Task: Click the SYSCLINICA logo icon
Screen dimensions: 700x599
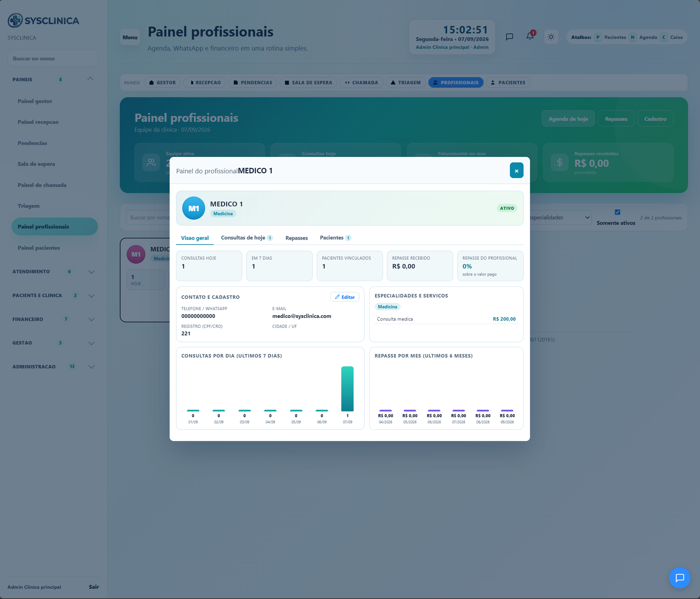Action: click(15, 21)
